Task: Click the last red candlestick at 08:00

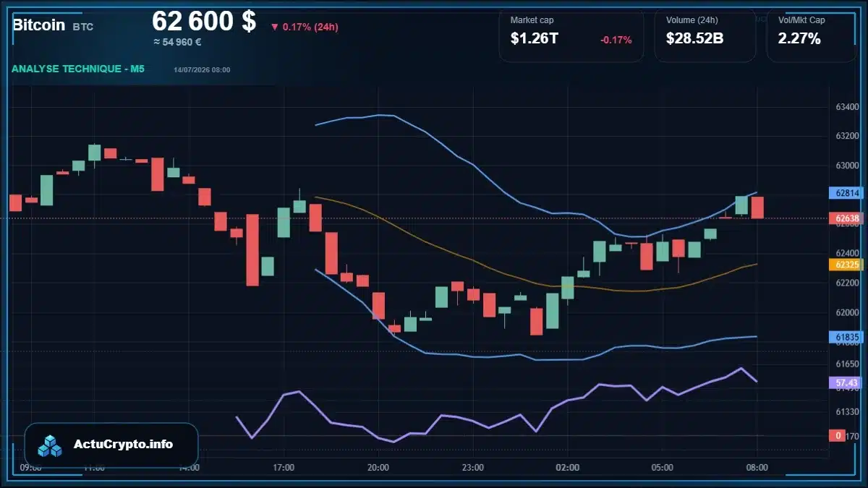Action: pos(757,207)
